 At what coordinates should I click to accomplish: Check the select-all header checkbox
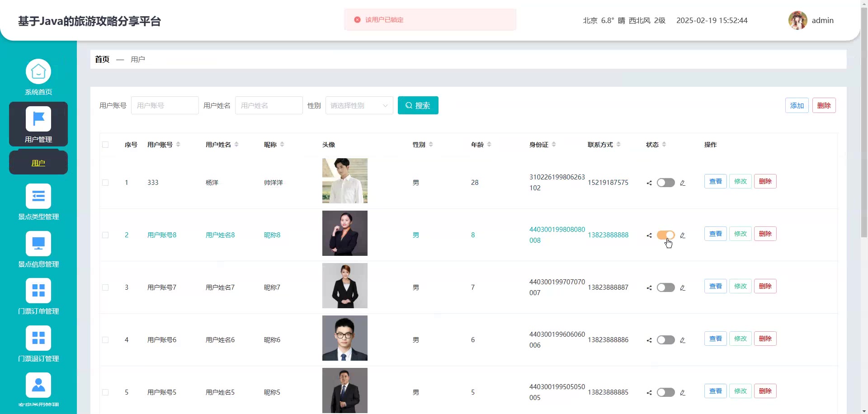click(105, 145)
